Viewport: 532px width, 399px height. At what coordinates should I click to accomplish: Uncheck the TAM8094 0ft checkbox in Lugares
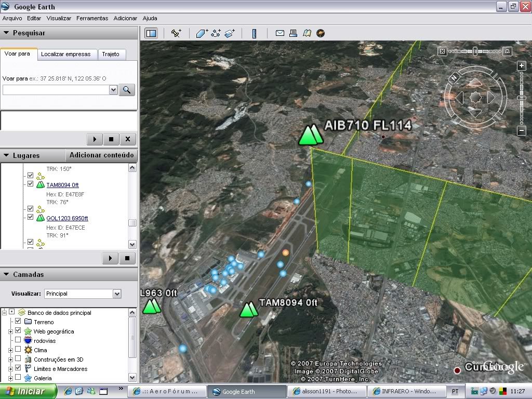(x=30, y=183)
